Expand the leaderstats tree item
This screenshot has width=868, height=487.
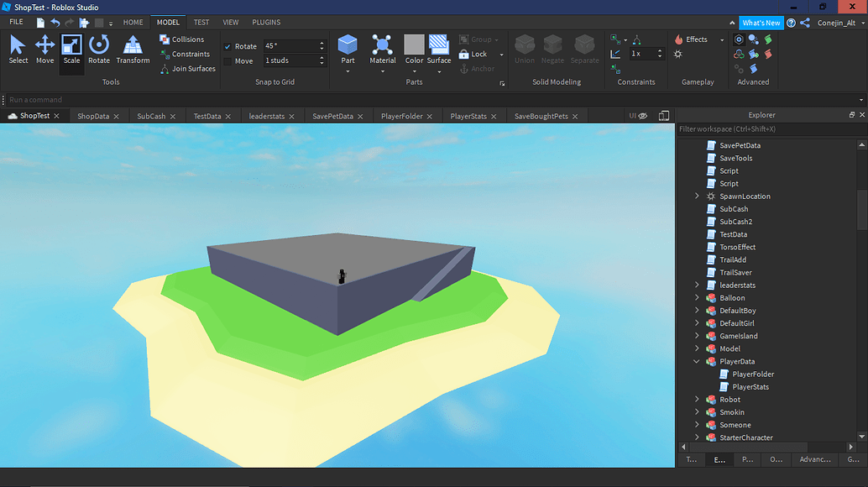point(696,285)
